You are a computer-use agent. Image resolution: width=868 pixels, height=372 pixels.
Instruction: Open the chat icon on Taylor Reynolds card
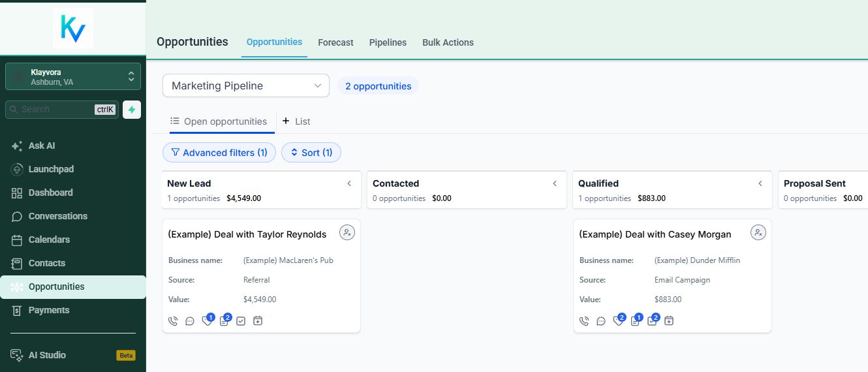[x=190, y=321]
